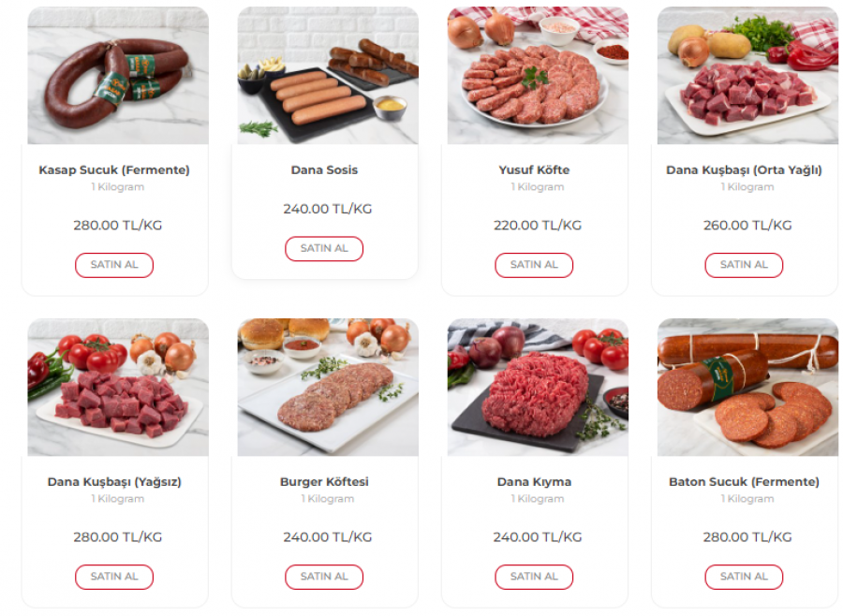Click SATIN AL under Dana Sosis
This screenshot has width=843, height=616.
pyautogui.click(x=324, y=248)
